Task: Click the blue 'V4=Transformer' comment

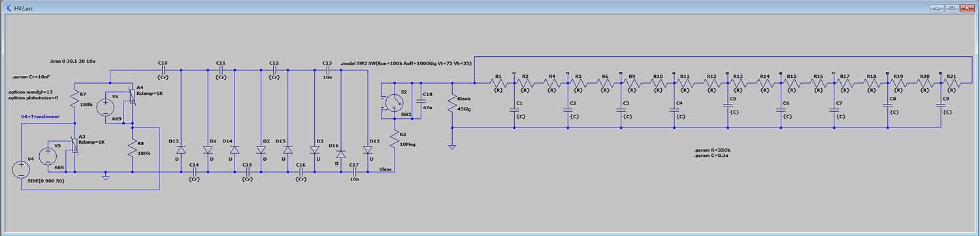Action: pyautogui.click(x=41, y=116)
